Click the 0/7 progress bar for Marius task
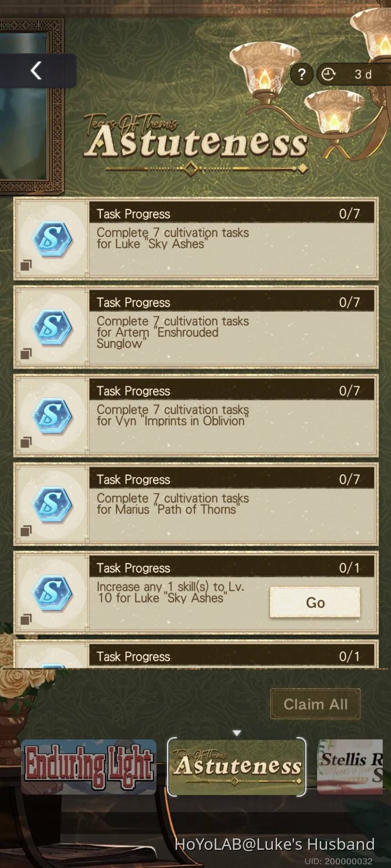This screenshot has width=391, height=868. (x=232, y=479)
